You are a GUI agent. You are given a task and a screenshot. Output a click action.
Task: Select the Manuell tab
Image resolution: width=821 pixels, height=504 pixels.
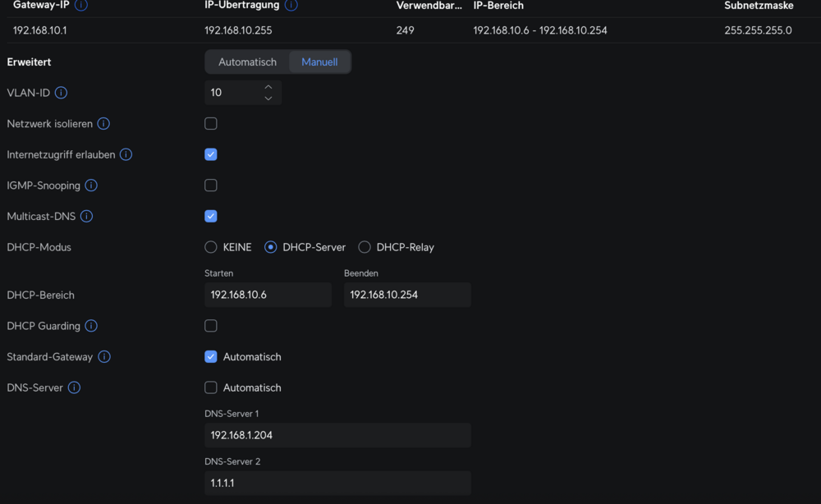[319, 62]
